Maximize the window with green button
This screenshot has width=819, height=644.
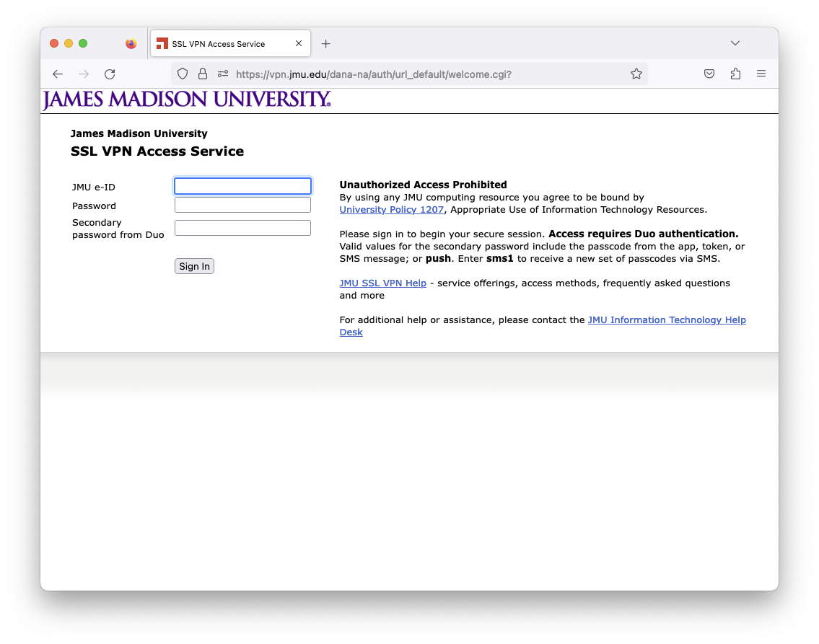[x=83, y=43]
